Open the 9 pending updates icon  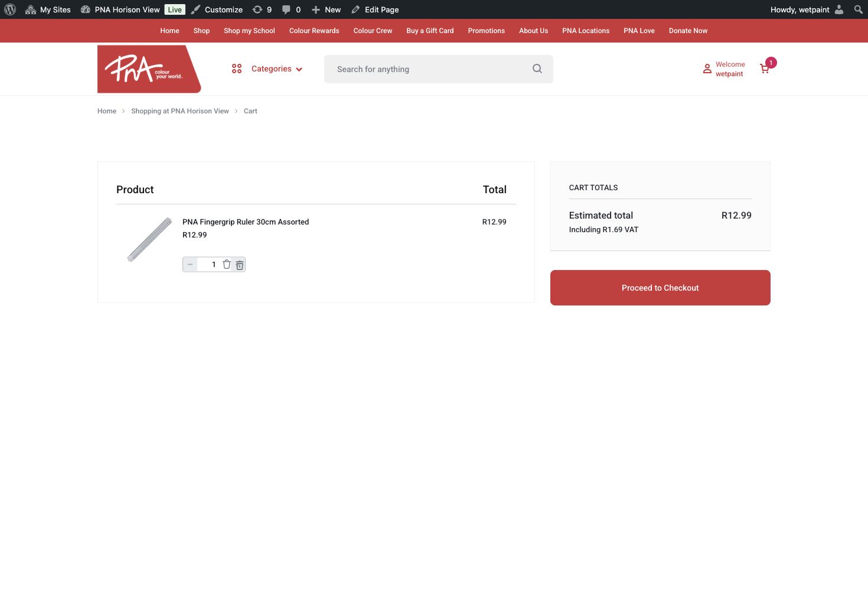(262, 9)
